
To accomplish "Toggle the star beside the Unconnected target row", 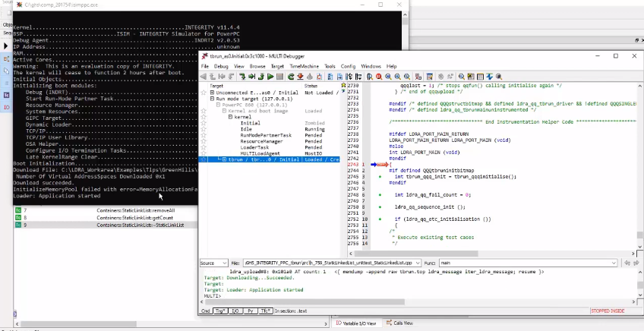I will 204,93.
